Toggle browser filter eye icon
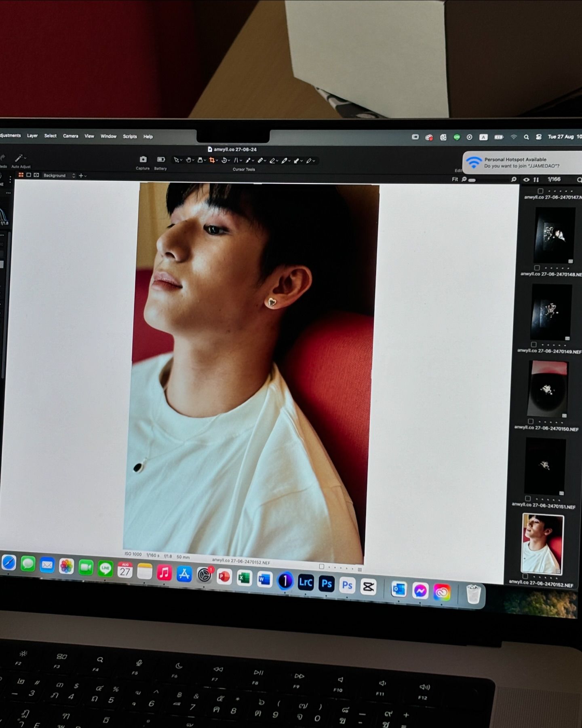 click(526, 180)
